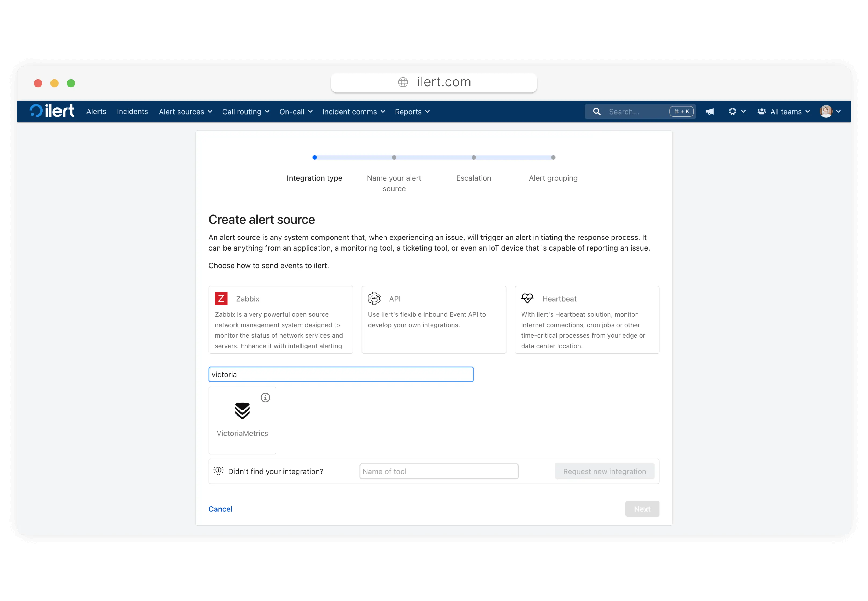The height and width of the screenshot is (601, 868).
Task: Expand the On-call menu
Action: (296, 112)
